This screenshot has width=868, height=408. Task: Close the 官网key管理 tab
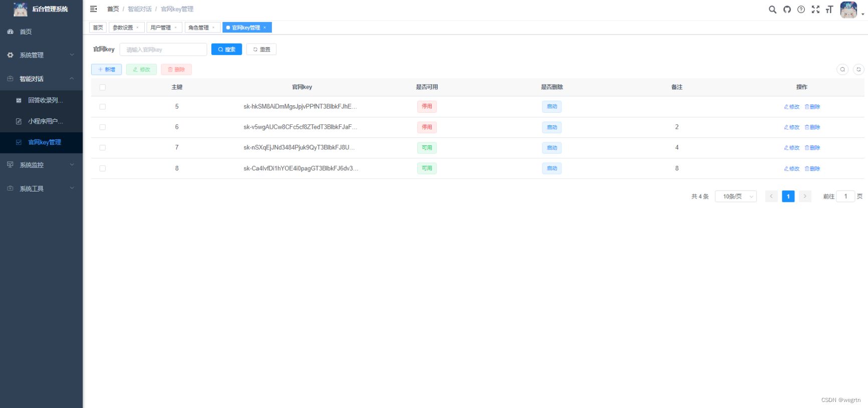coord(265,28)
